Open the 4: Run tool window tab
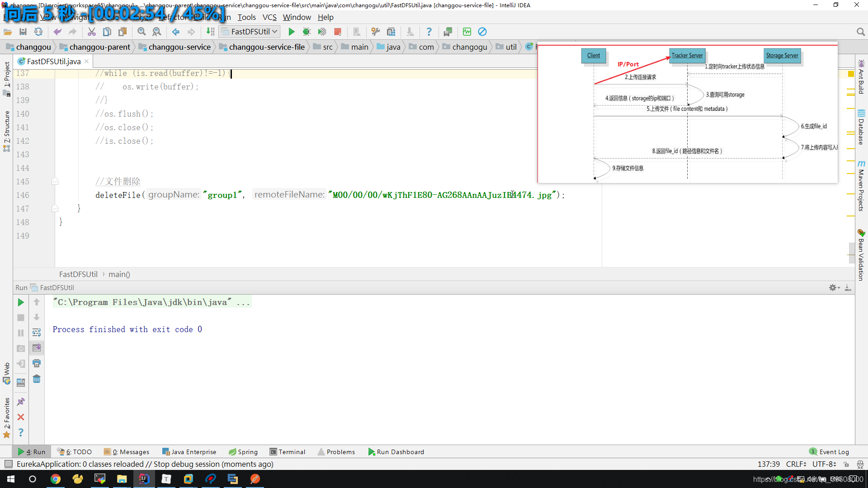 (x=32, y=452)
